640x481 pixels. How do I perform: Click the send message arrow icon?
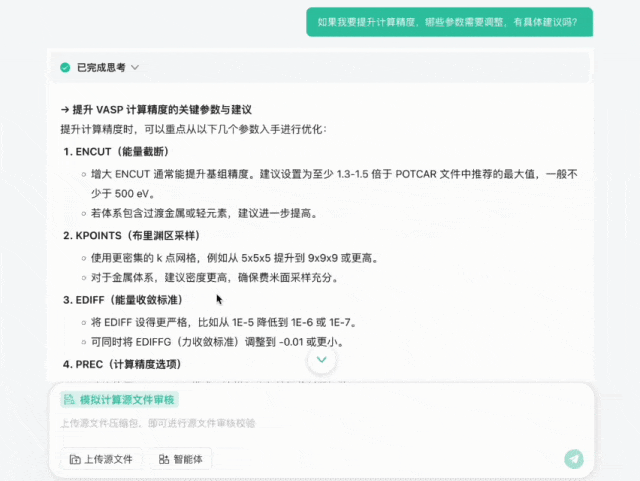(x=573, y=459)
